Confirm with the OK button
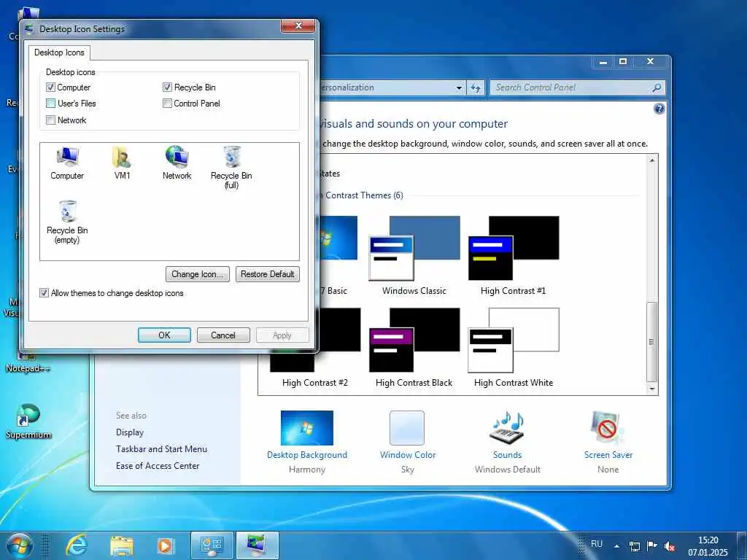Viewport: 747px width, 560px height. pos(164,335)
